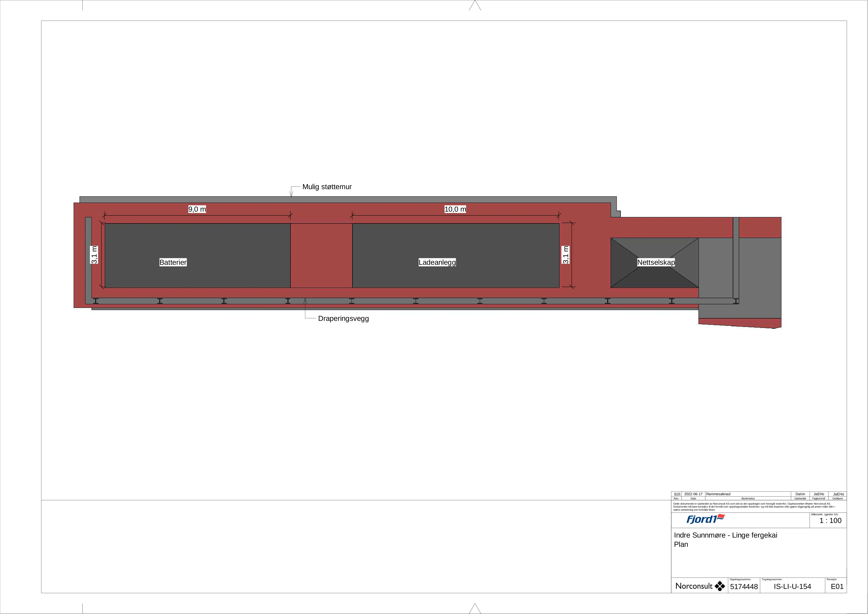
Task: Click the '3,1 m' dimension right of Ladeanlegg
Action: coord(565,255)
